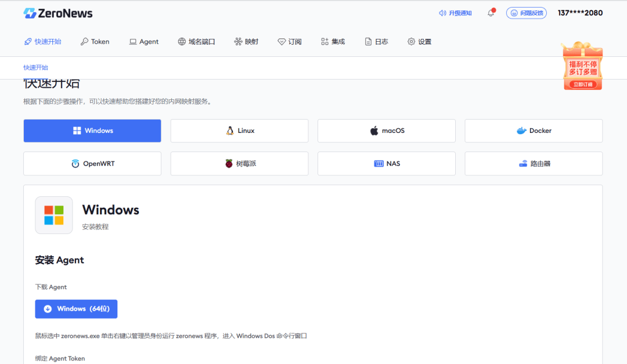Pick the 树莓派 Raspberry Pi option
Viewport: 627px width, 364px height.
tap(240, 164)
